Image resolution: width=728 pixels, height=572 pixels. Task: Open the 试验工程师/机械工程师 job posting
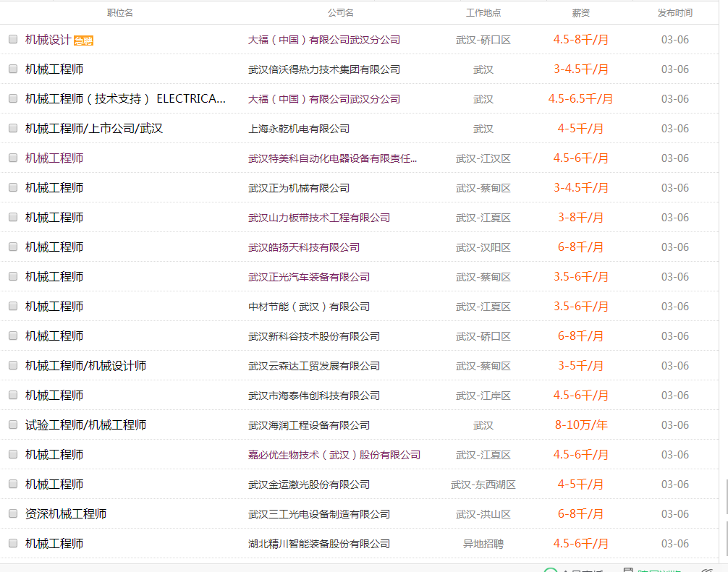(86, 425)
